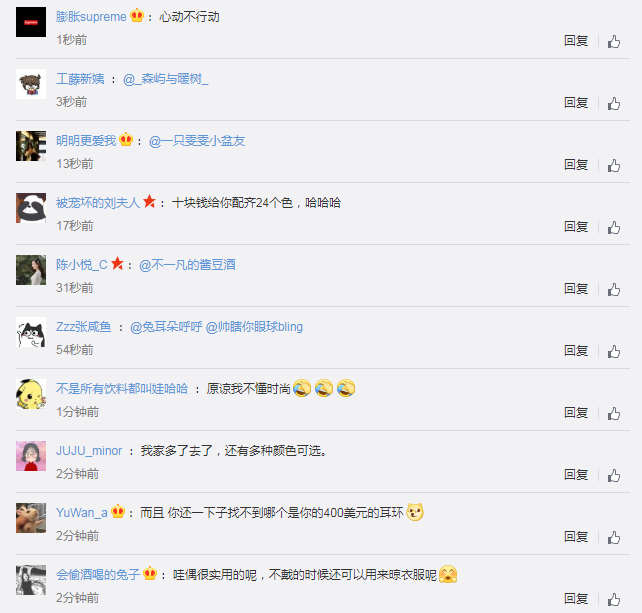The image size is (642, 613).
Task: Open mention @帅瞎你眼球bling
Action: click(254, 327)
